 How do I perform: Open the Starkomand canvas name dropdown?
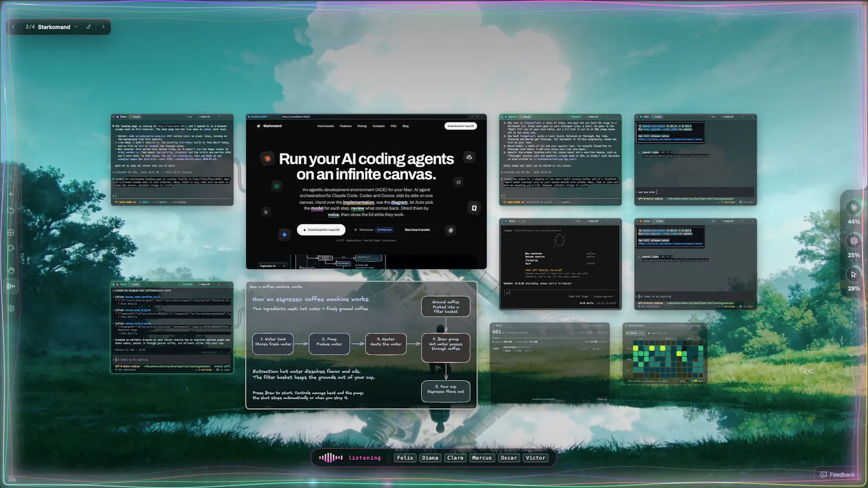[76, 27]
